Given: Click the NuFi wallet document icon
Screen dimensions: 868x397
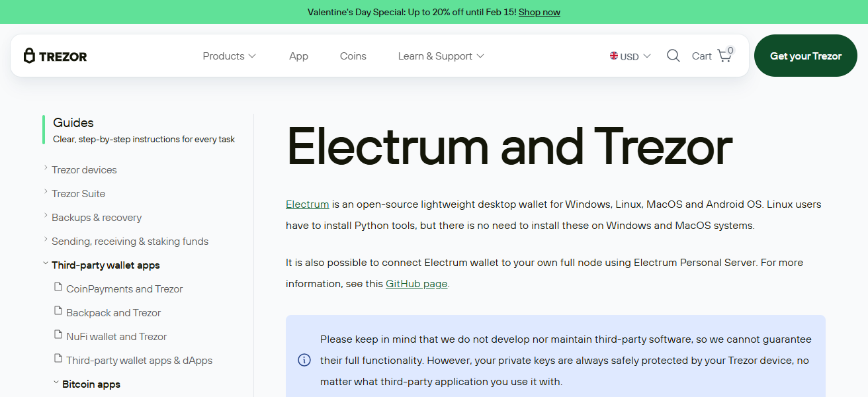Looking at the screenshot, I should tap(58, 335).
